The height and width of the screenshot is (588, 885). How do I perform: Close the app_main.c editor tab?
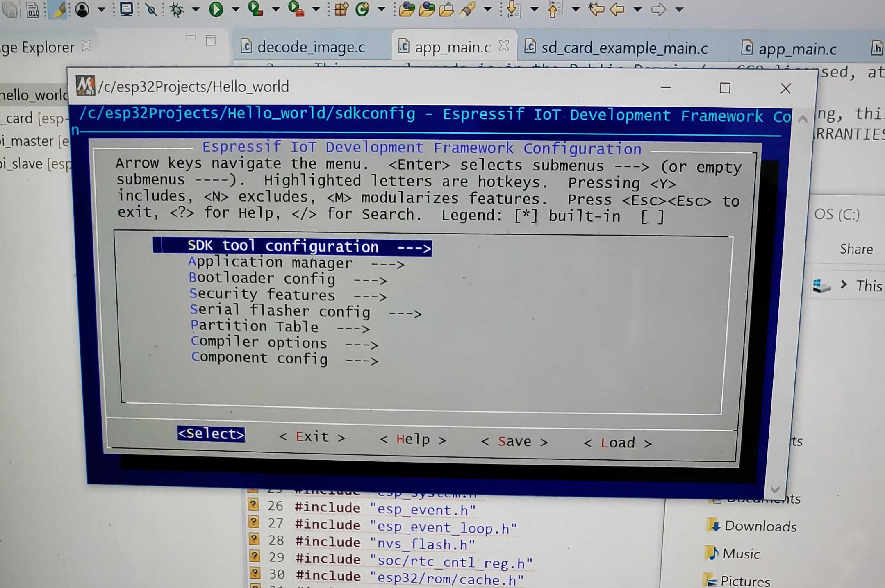pos(504,46)
